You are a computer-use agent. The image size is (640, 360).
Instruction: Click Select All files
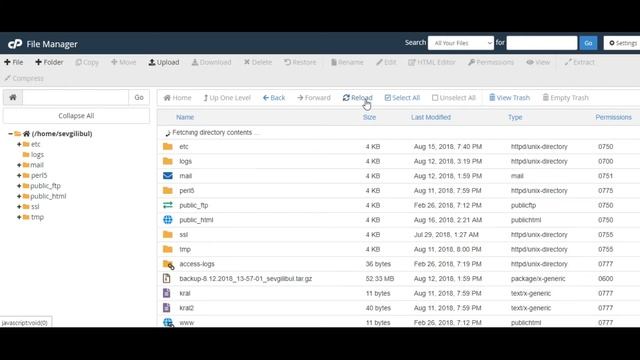coord(402,98)
